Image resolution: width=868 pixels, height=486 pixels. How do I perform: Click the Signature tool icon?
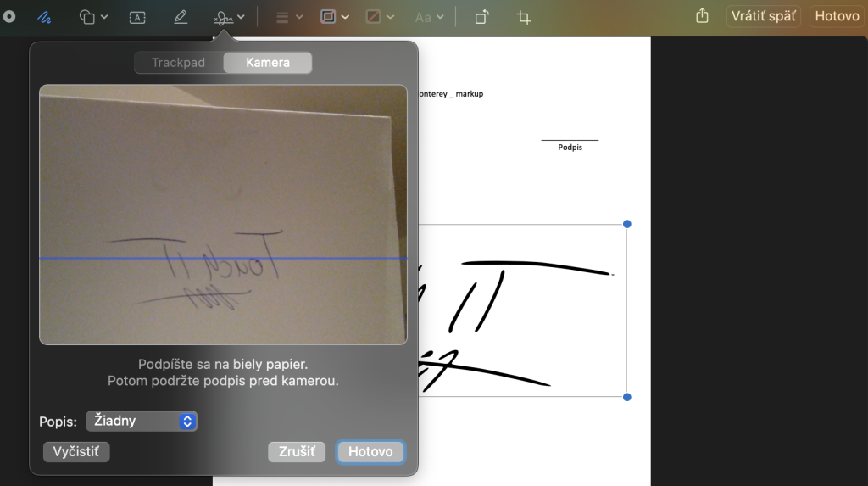225,17
